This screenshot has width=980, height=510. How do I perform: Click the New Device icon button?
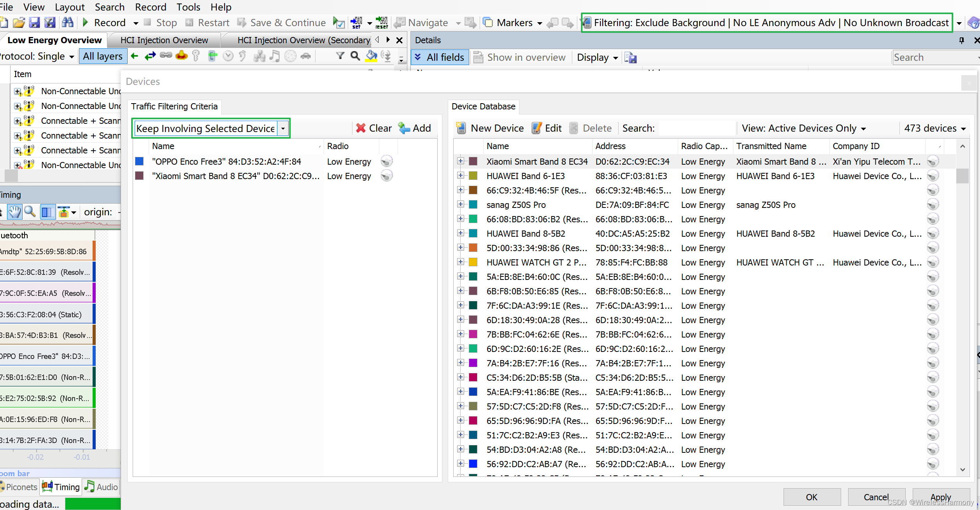461,128
